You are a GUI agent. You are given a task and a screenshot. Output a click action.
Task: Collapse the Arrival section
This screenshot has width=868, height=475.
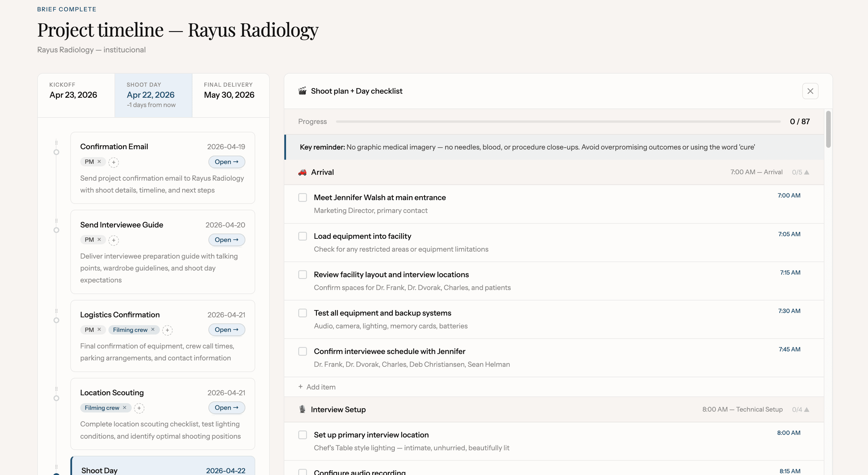tap(806, 172)
